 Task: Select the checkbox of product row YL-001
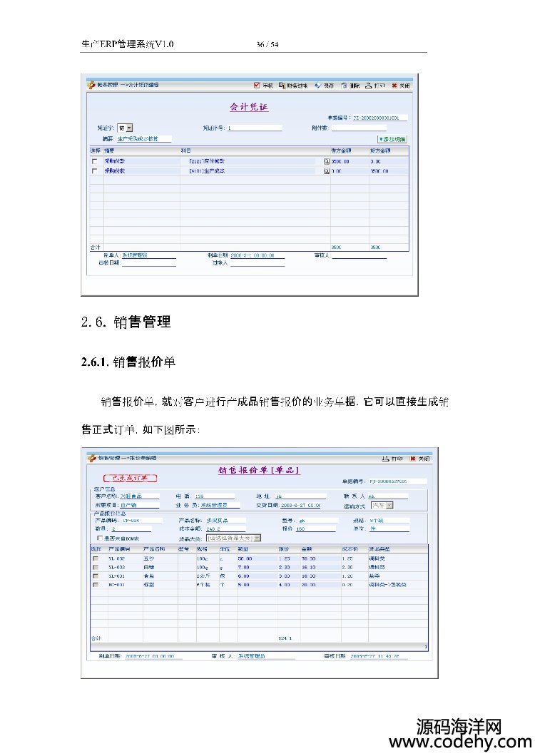(x=96, y=576)
